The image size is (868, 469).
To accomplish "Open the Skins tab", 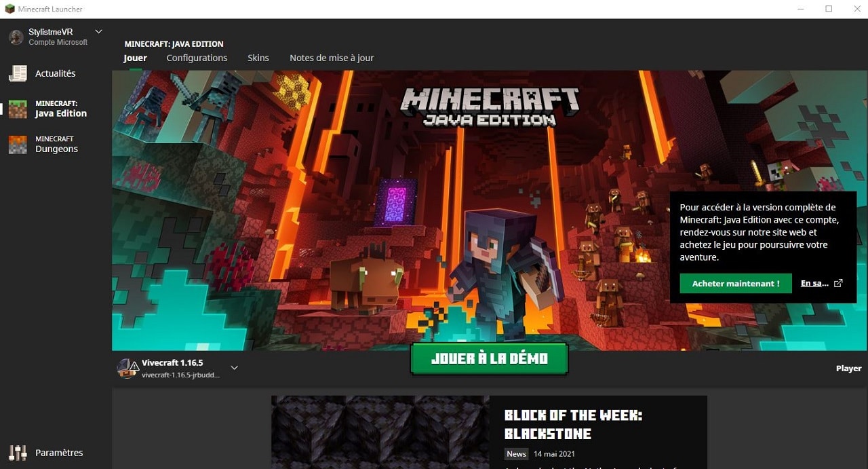I will (258, 58).
